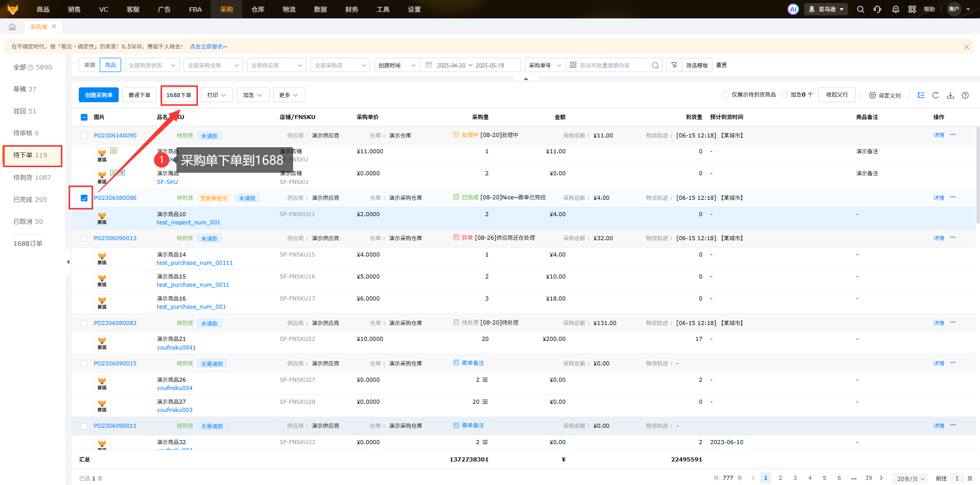
Task: Open purchase order link PO2306080086
Action: [x=115, y=198]
